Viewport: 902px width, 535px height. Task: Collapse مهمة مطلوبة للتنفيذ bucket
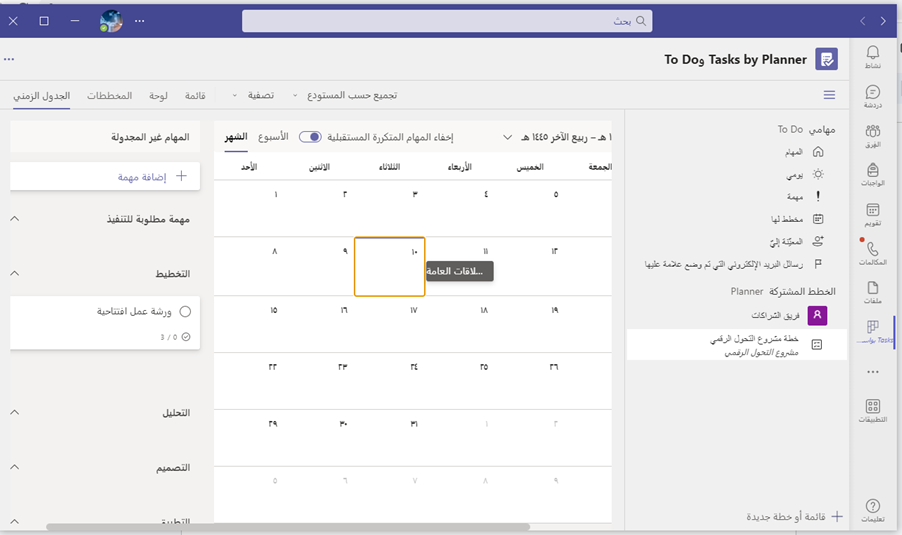pos(15,219)
